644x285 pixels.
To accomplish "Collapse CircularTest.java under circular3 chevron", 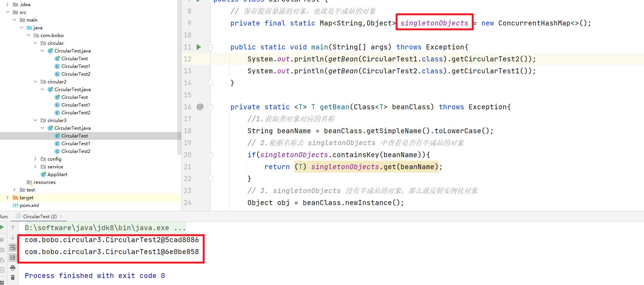I will [42, 128].
